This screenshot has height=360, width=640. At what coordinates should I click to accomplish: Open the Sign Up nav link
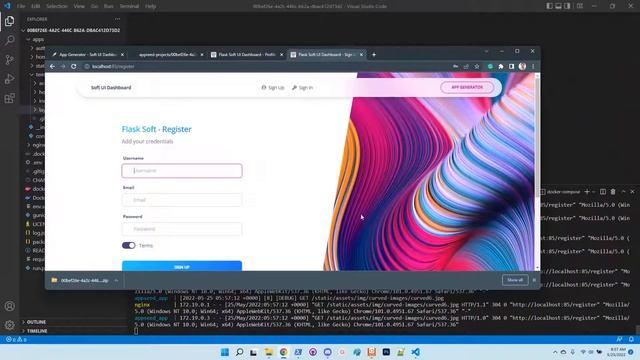click(273, 87)
